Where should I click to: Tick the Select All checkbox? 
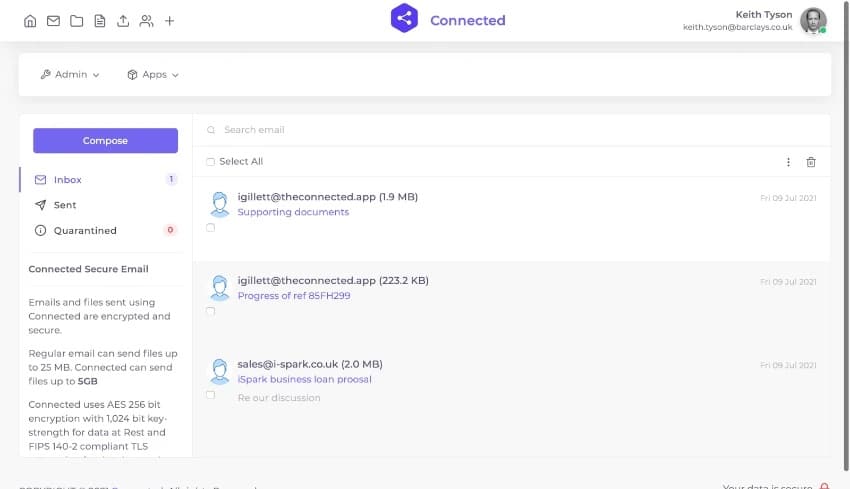(210, 162)
